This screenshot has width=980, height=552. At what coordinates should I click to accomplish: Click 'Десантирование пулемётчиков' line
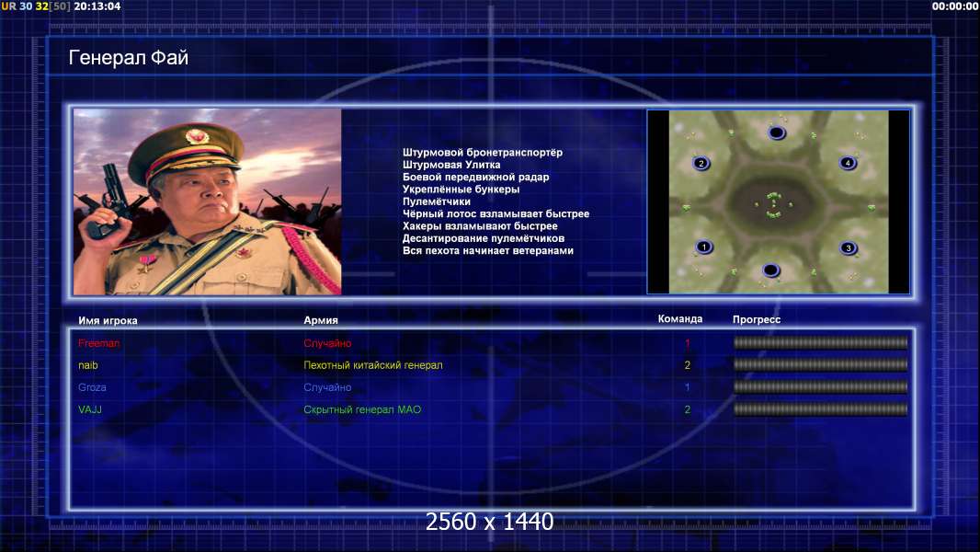point(484,238)
